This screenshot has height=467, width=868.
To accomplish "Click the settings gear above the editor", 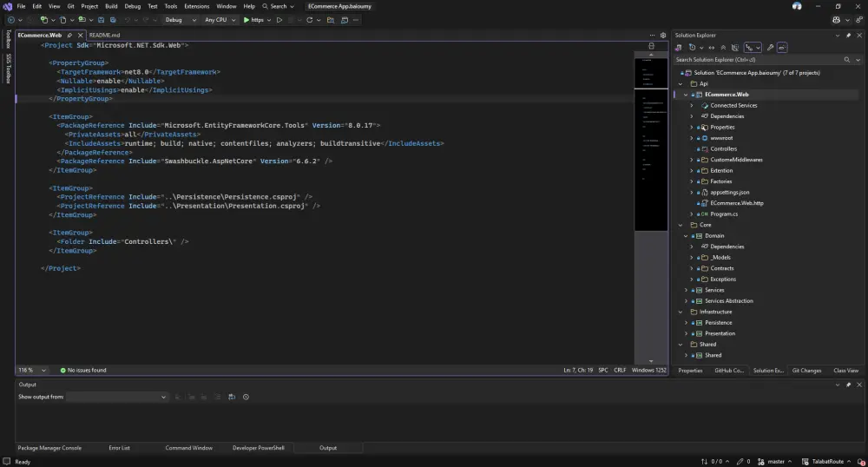I will [663, 35].
